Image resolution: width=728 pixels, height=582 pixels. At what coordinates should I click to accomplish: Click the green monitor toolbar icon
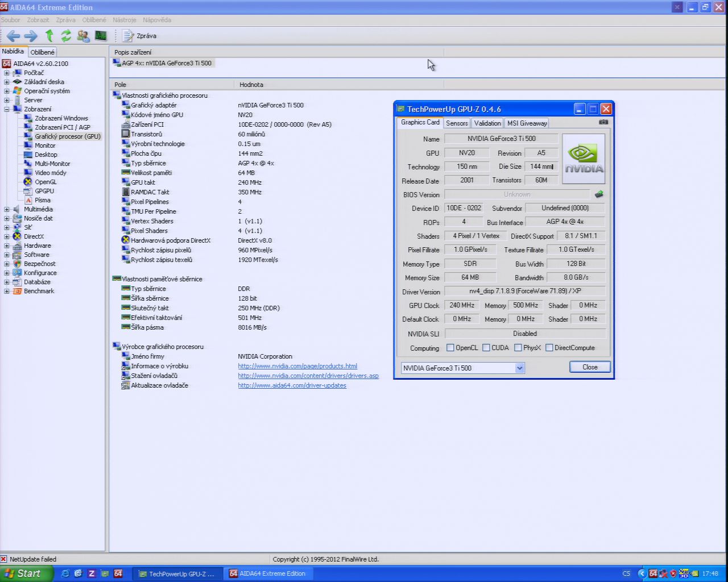click(101, 36)
